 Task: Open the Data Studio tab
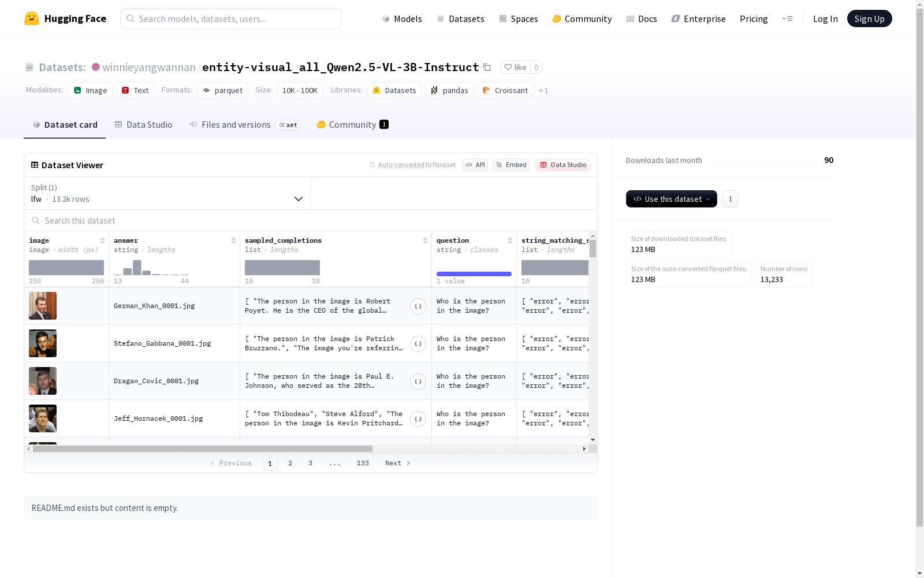click(143, 125)
